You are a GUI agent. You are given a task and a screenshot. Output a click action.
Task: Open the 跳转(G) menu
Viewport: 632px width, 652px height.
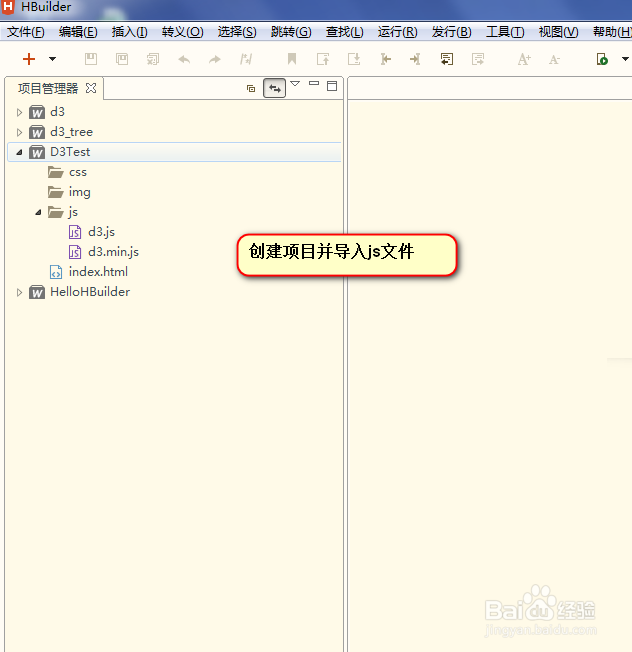[291, 32]
